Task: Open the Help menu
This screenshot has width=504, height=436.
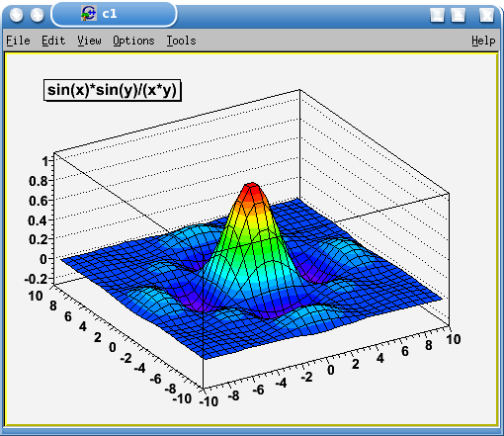Action: (483, 41)
